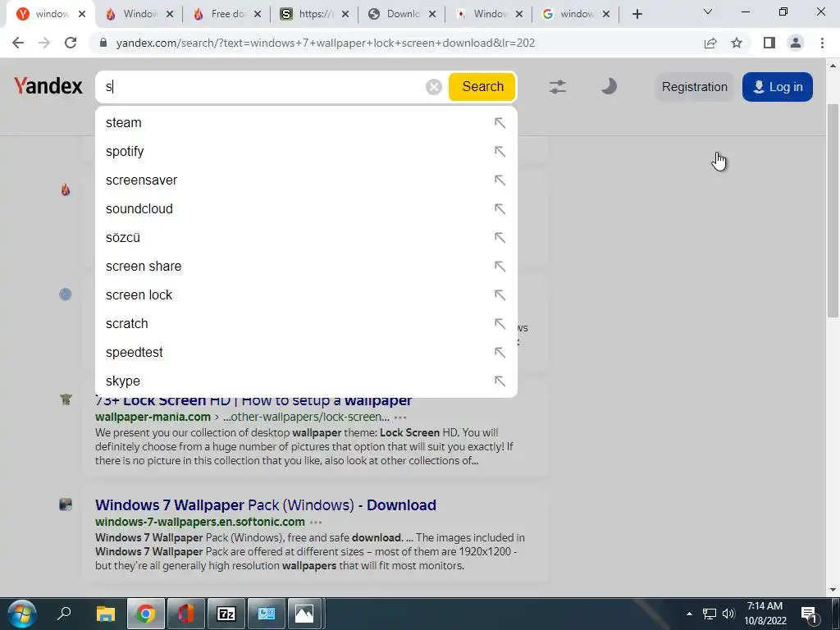
Task: Close the Downlo… tab
Action: (432, 14)
